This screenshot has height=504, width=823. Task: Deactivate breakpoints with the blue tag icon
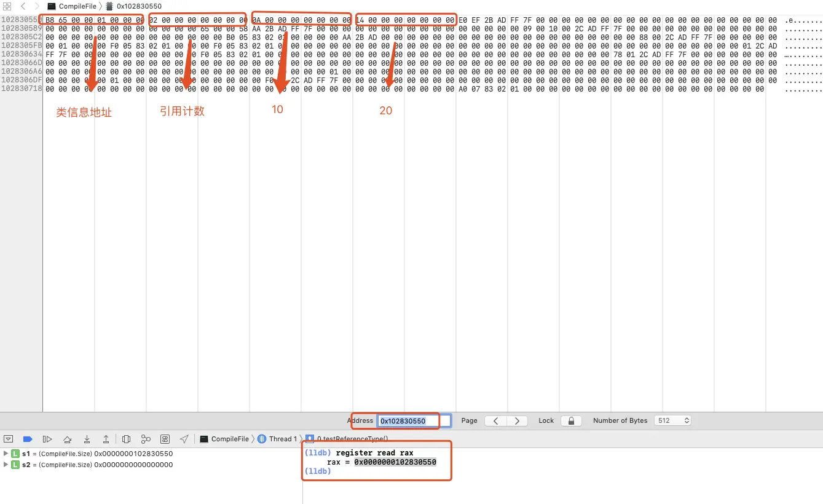pos(28,439)
